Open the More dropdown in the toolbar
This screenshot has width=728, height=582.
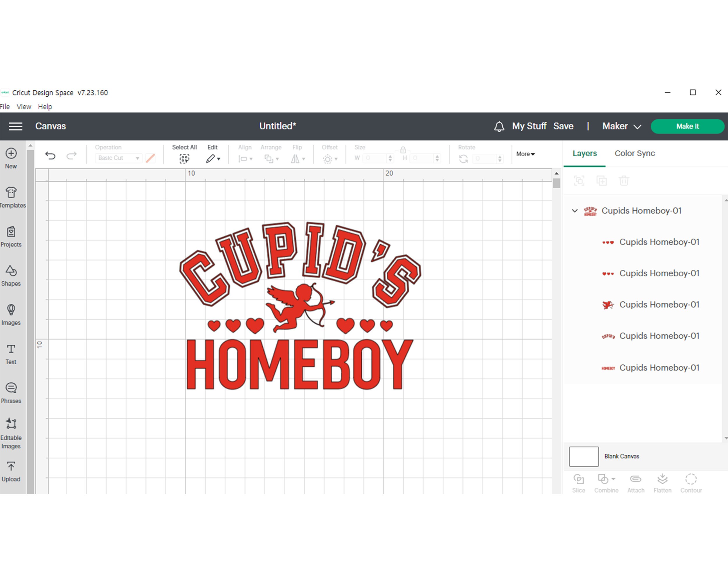point(525,154)
